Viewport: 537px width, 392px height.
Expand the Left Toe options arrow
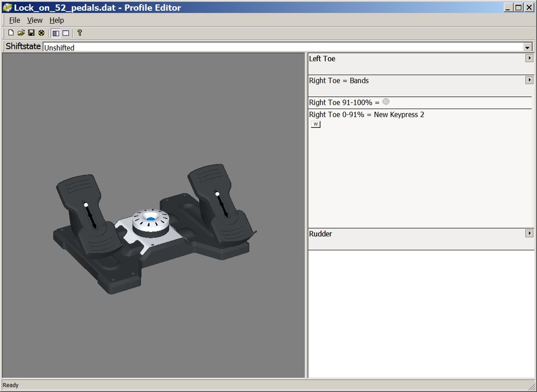pos(529,58)
